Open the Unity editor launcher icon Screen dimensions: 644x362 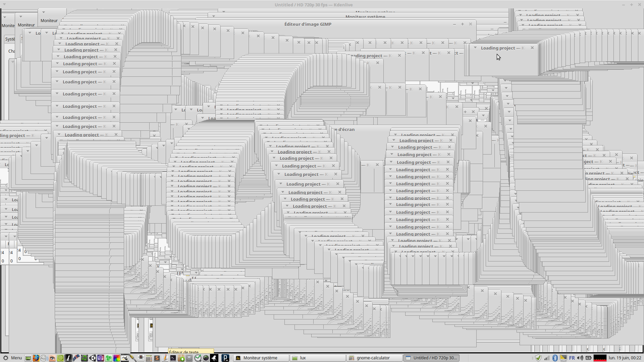point(93,358)
